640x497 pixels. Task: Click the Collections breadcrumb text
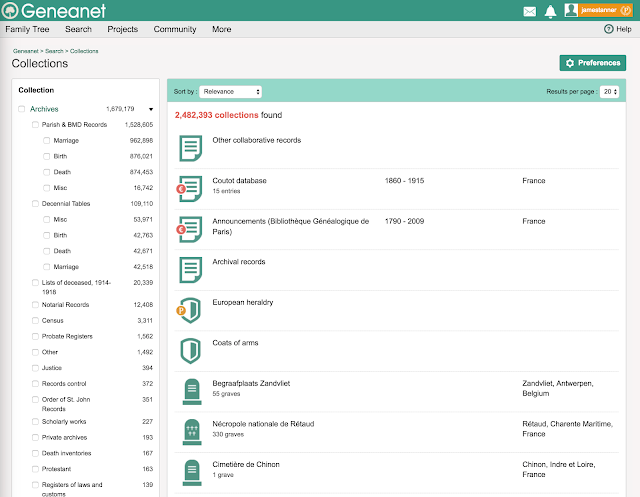[84, 51]
